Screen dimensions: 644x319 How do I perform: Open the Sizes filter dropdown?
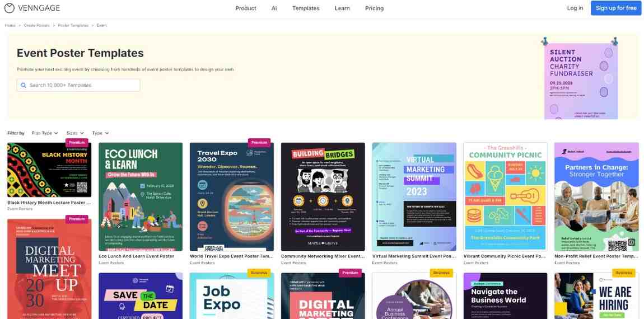point(75,133)
